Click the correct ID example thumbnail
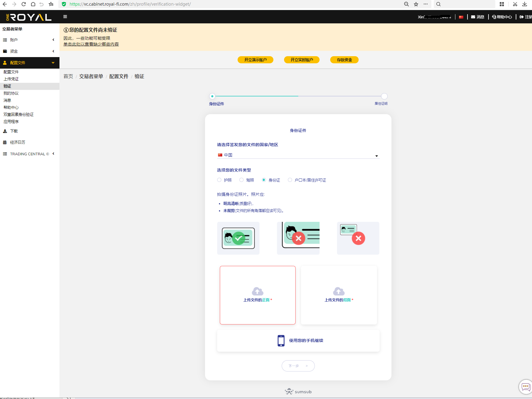Viewport: 532px width, 399px height. click(238, 238)
